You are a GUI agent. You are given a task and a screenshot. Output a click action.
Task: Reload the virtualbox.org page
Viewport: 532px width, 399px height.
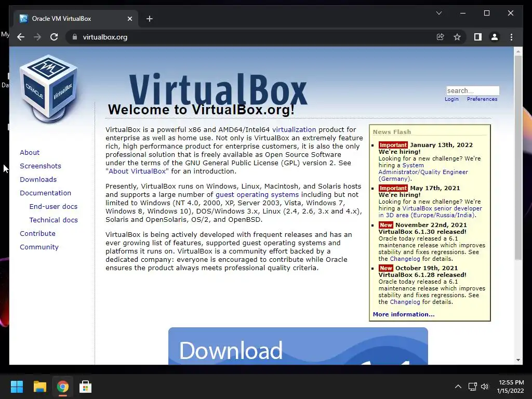54,37
